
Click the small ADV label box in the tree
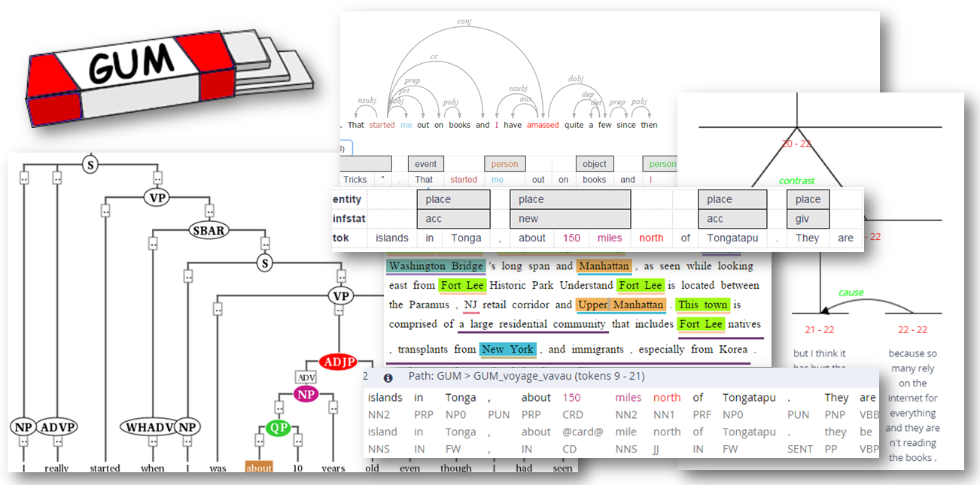(306, 377)
